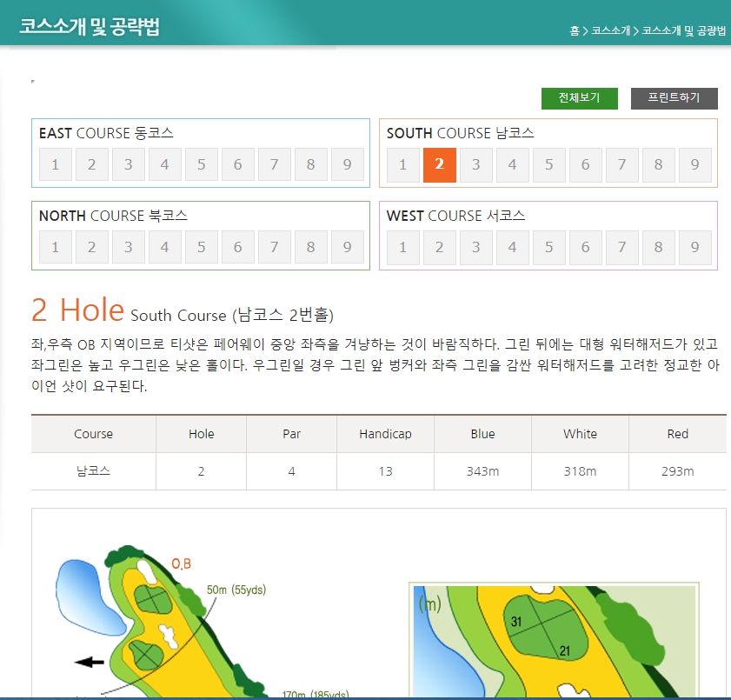Choose hole 6 of the WEST COURSE

(x=585, y=247)
